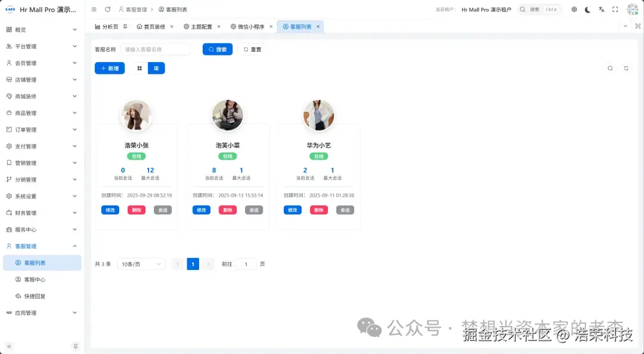Click the 搜索 button to search agents
Viewport: 644px width, 354px height.
click(216, 49)
